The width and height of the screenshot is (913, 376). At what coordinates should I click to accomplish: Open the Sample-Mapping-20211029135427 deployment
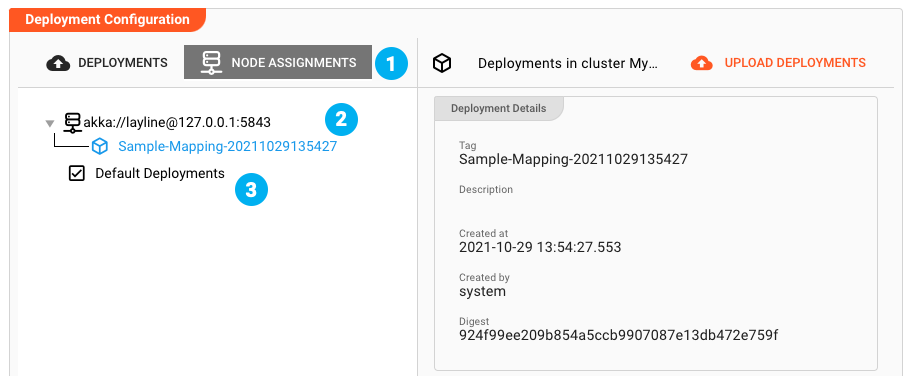pos(227,147)
